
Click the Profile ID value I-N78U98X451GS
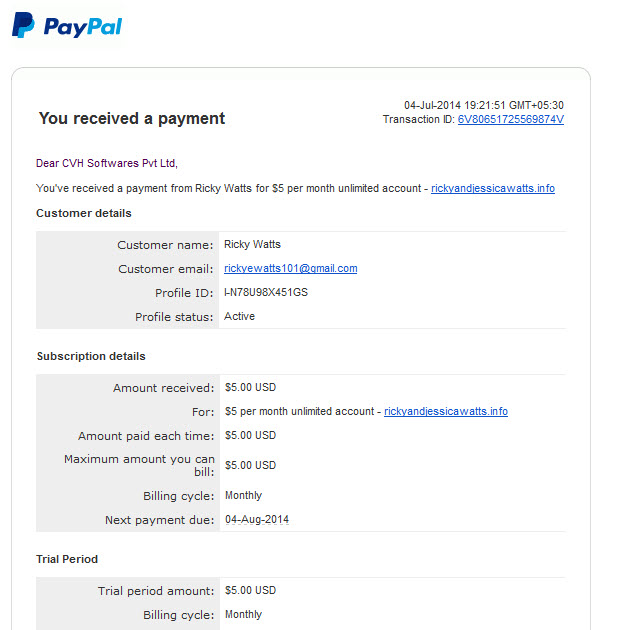click(x=266, y=292)
